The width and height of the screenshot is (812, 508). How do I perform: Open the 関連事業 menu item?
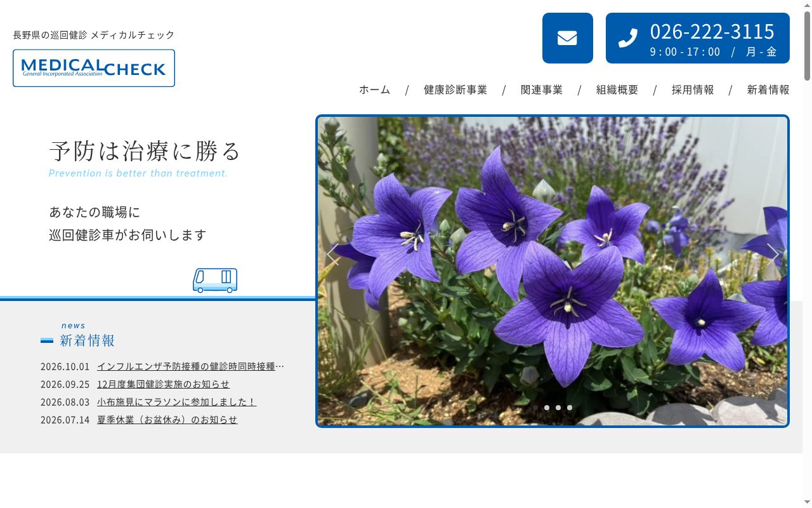[x=542, y=90]
